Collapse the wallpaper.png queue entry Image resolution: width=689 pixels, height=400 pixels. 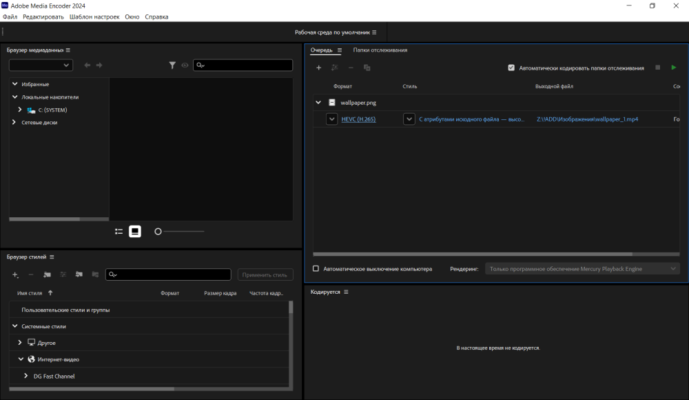tap(318, 102)
